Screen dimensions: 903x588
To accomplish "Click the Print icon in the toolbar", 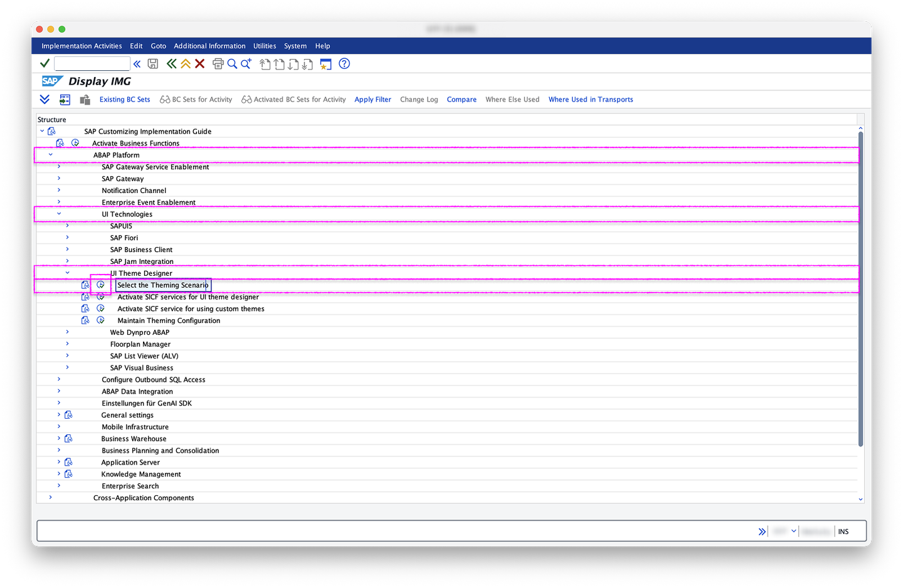I will tap(218, 64).
